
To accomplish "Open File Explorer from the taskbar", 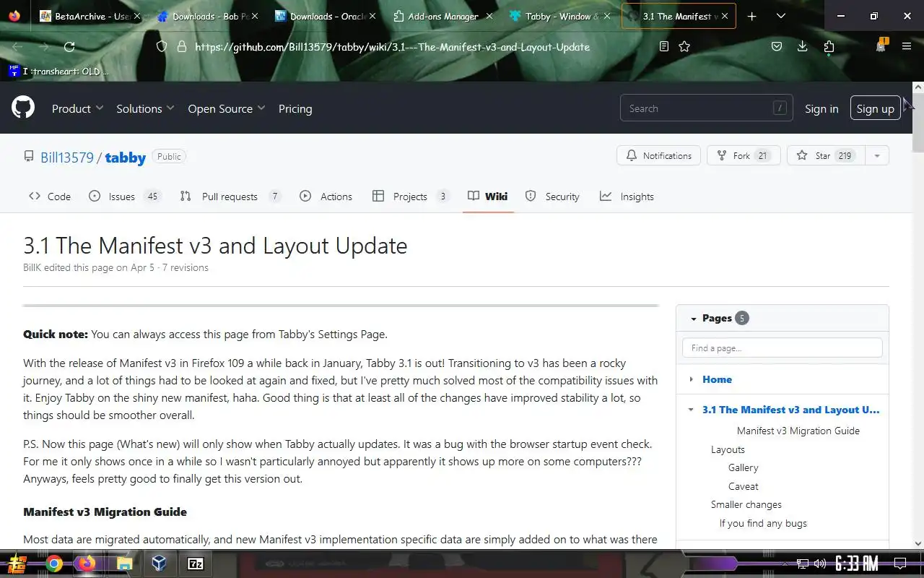I will 124,564.
